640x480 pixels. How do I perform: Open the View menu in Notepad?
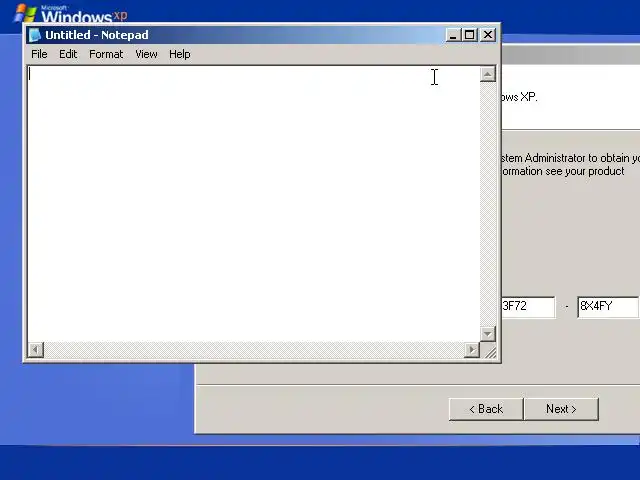[146, 54]
